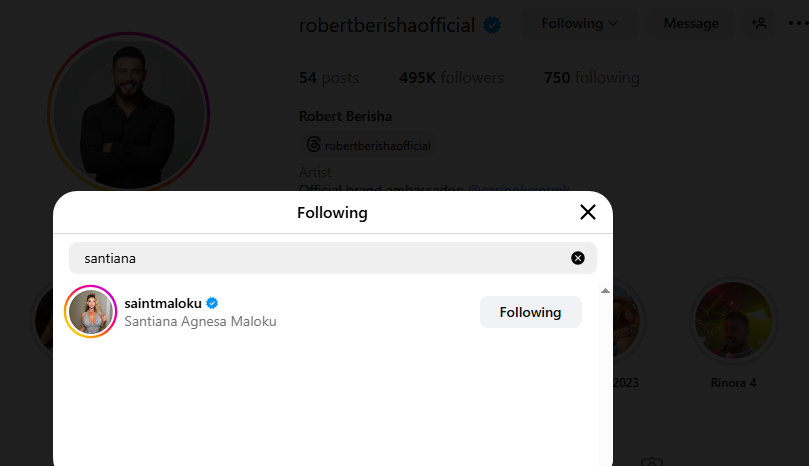Viewport: 809px width, 466px height.
Task: Click the verified badge next to robertberishaofficial
Action: [x=492, y=26]
